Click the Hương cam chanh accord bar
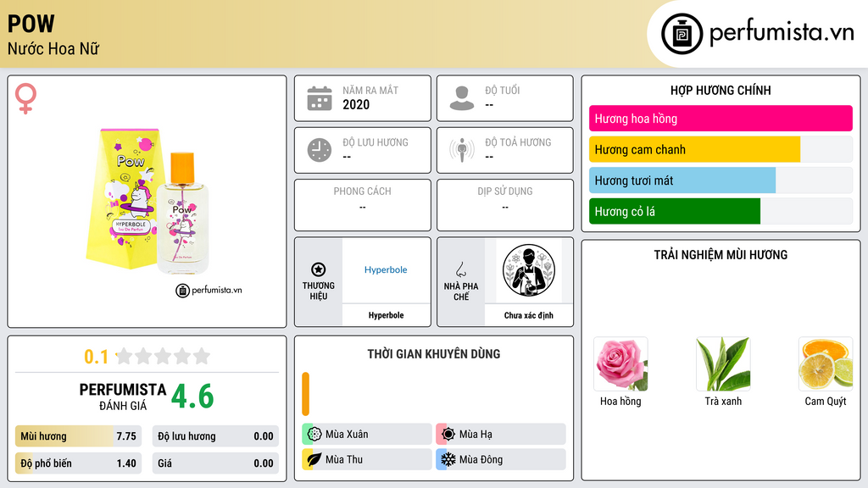This screenshot has width=868, height=488. [721, 149]
